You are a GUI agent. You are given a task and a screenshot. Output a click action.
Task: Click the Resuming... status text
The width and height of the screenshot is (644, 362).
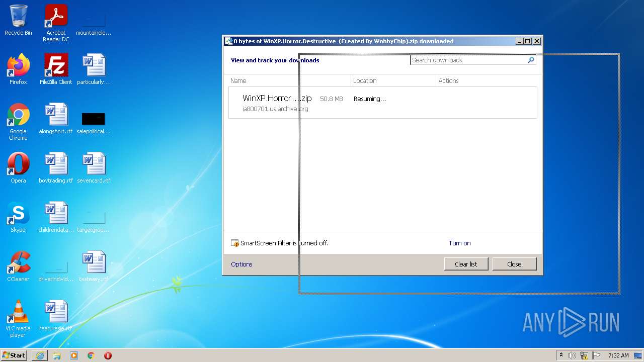pyautogui.click(x=370, y=99)
